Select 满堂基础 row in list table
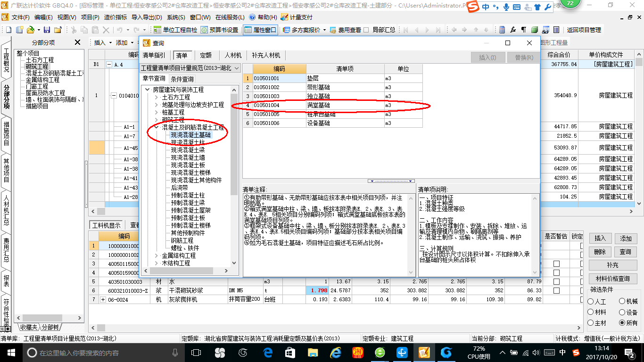Image resolution: width=644 pixels, height=362 pixels. pos(333,105)
